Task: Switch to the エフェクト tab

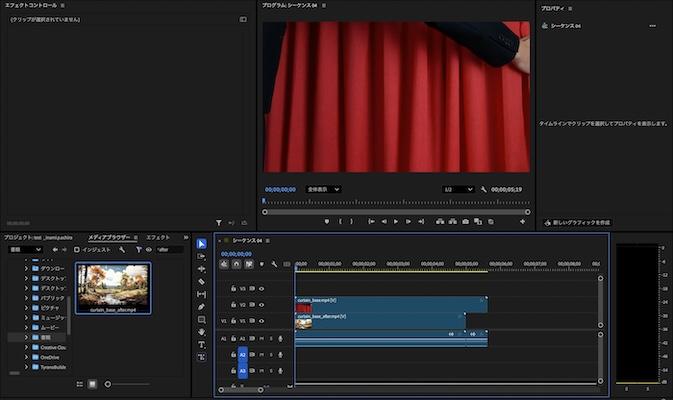Action: coord(158,237)
